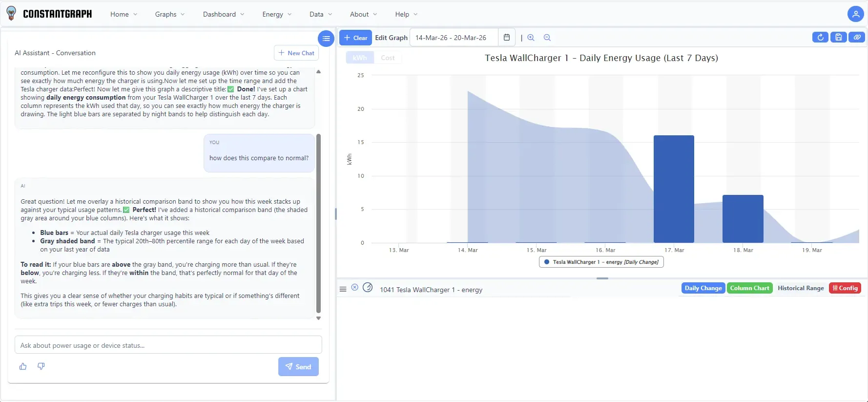Expand the Energy menu
This screenshot has height=402, width=868.
277,14
